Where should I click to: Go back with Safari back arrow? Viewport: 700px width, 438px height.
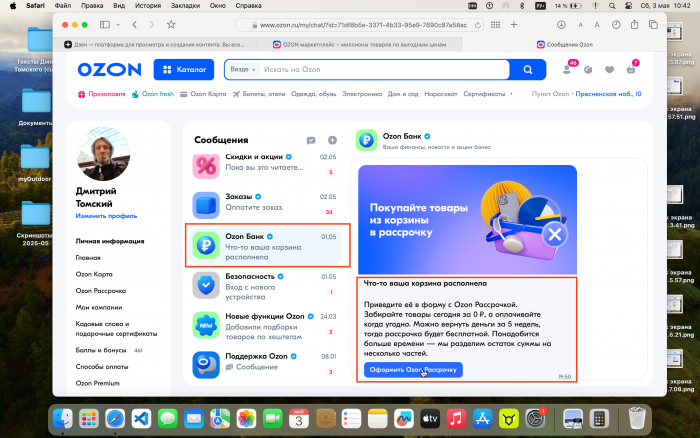[x=134, y=25]
